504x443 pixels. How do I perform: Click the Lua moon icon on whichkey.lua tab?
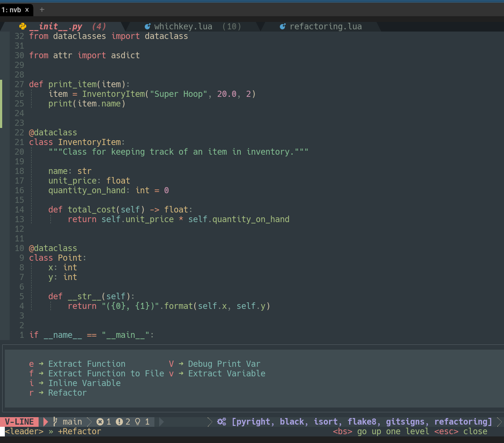(147, 26)
